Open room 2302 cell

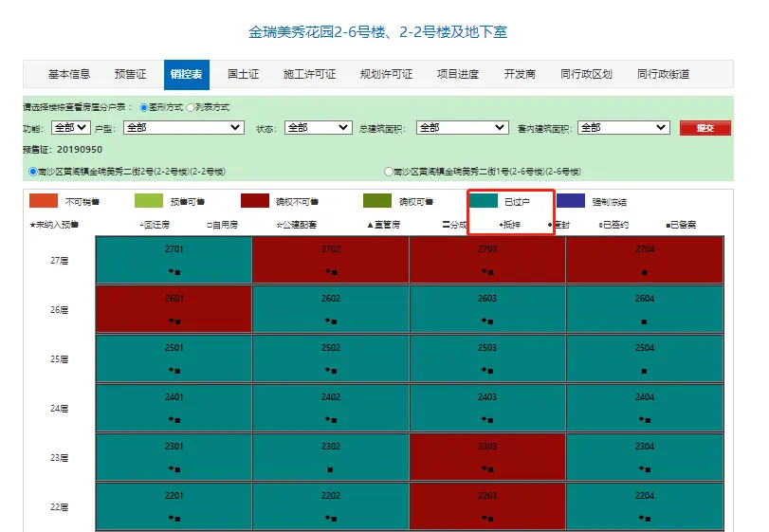pos(331,457)
